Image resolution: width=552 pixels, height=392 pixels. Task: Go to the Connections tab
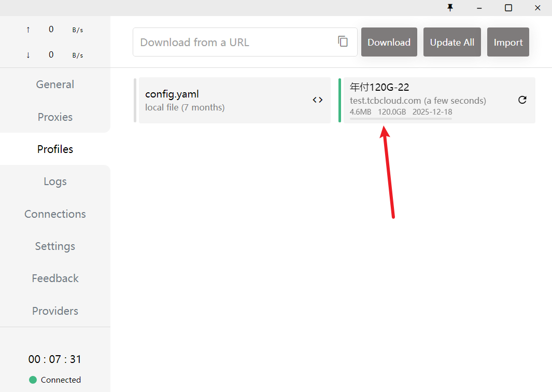click(55, 214)
